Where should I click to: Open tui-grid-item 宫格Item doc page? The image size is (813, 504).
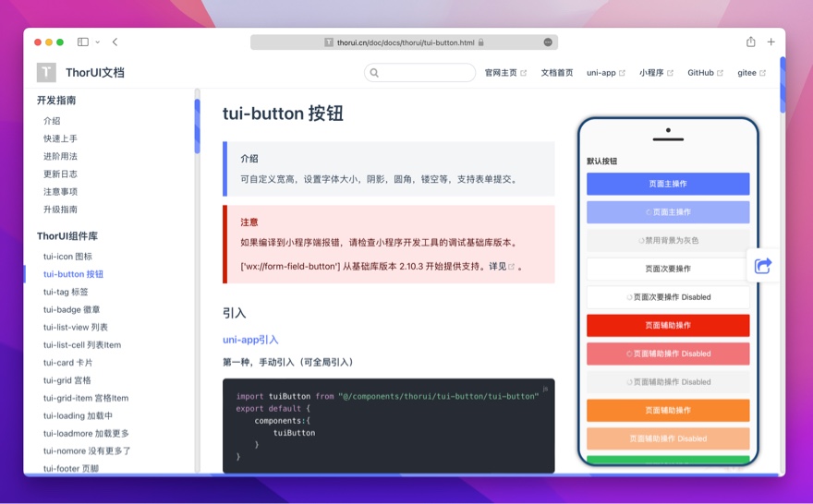point(86,398)
